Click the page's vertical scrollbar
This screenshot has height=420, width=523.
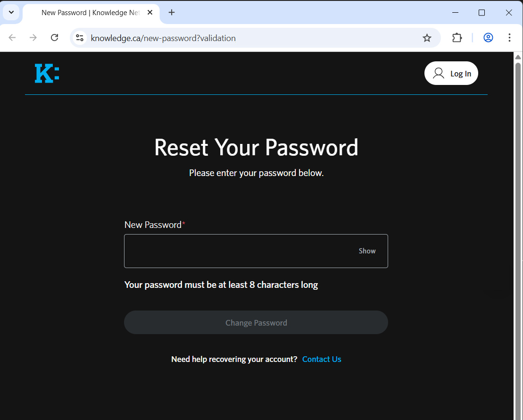click(x=518, y=236)
